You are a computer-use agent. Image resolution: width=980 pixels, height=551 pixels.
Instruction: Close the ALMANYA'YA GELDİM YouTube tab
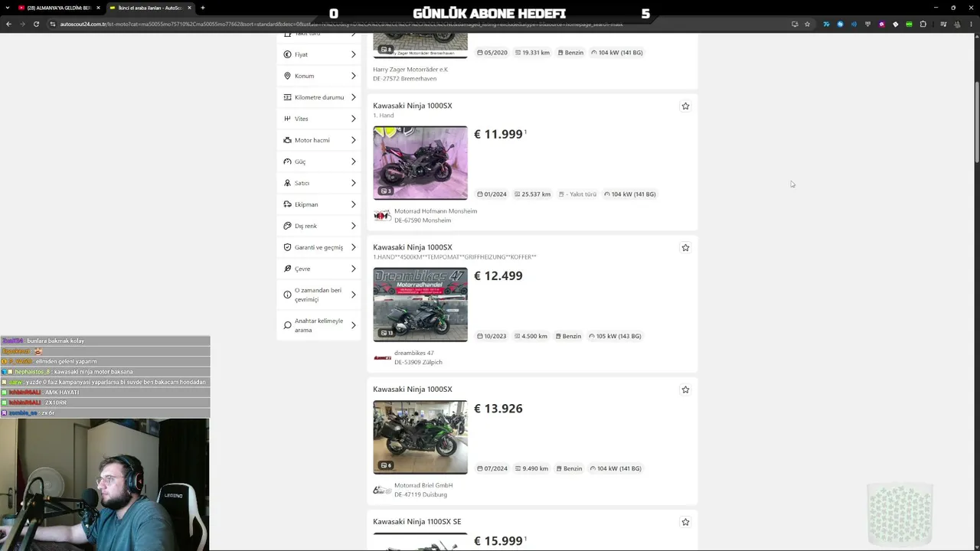click(98, 8)
